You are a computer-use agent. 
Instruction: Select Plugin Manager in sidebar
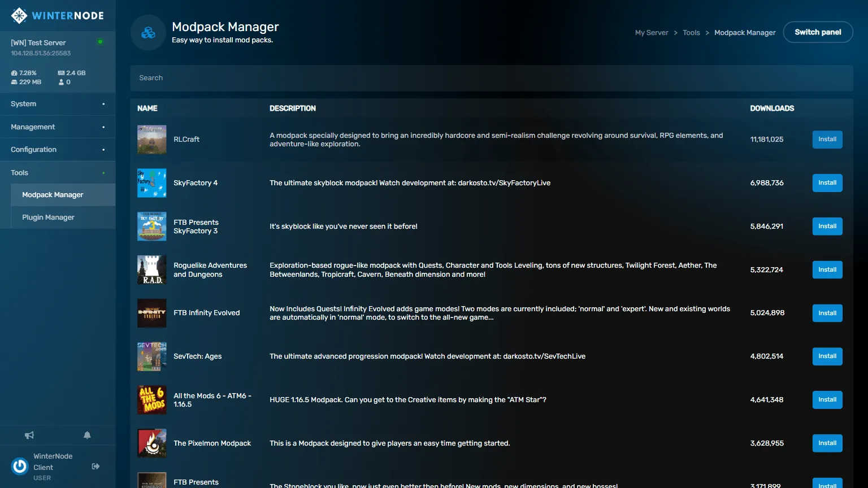click(x=63, y=217)
